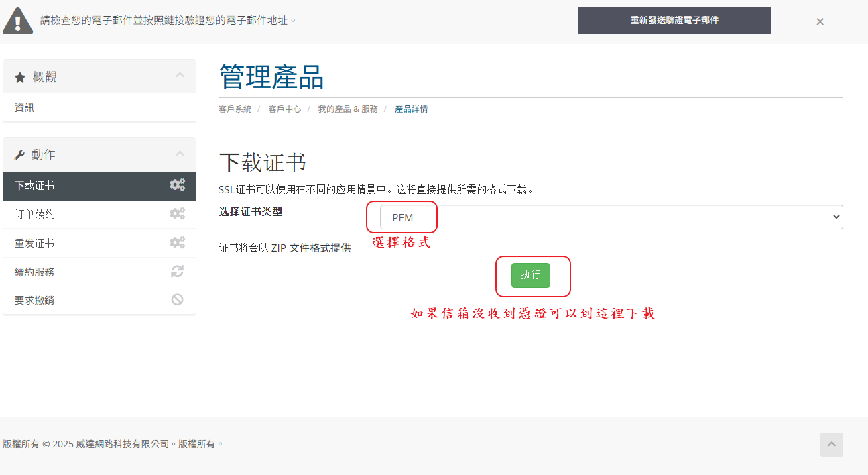Collapse the 動作 sidebar panel

click(x=180, y=154)
